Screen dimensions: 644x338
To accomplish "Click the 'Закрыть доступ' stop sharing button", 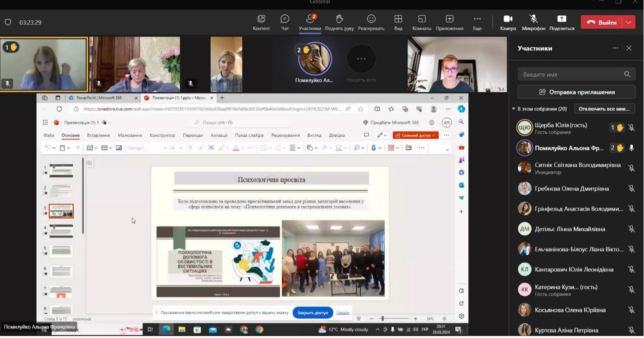I will click(x=313, y=312).
